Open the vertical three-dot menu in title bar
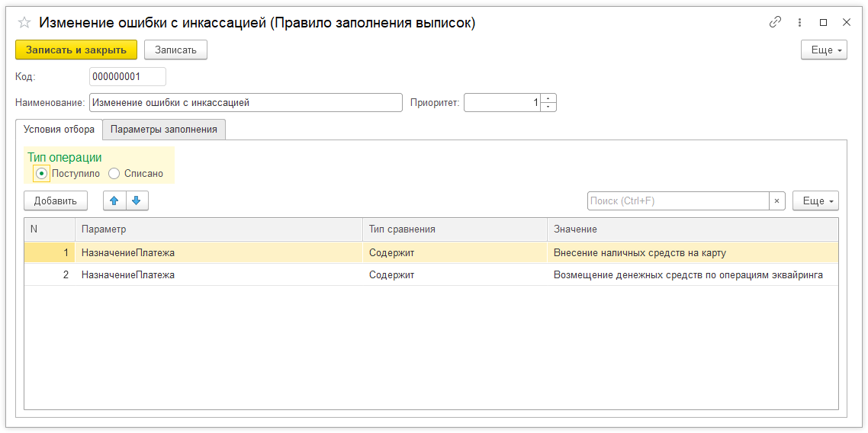Image resolution: width=868 pixels, height=433 pixels. (x=799, y=23)
